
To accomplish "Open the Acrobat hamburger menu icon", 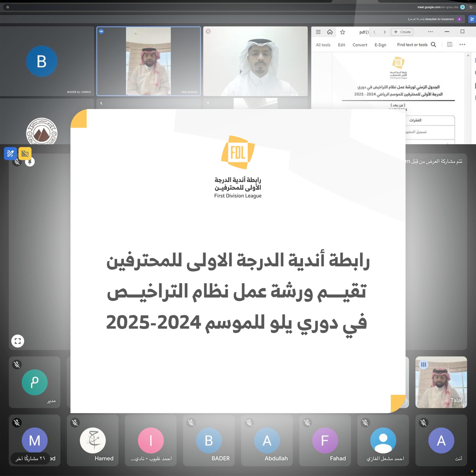I will [x=318, y=32].
